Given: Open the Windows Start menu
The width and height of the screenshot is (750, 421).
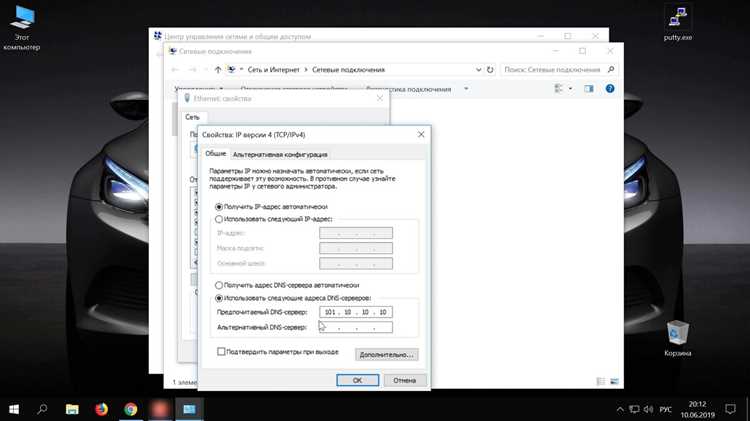Looking at the screenshot, I should point(14,409).
